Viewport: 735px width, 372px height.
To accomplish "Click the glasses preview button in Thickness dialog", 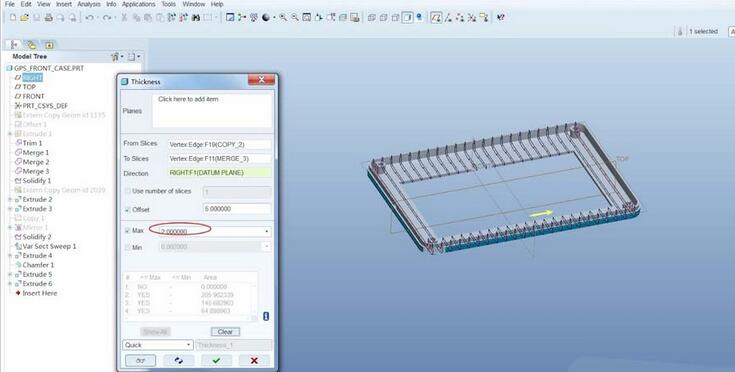I will pos(141,360).
